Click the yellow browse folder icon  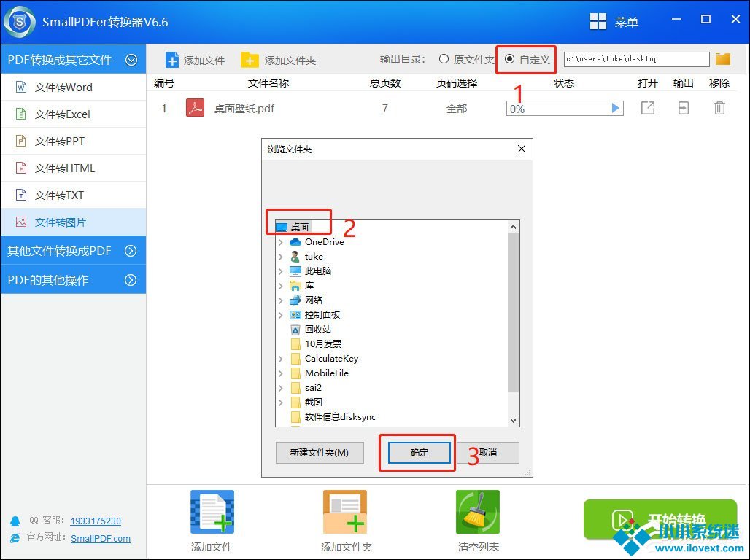723,59
